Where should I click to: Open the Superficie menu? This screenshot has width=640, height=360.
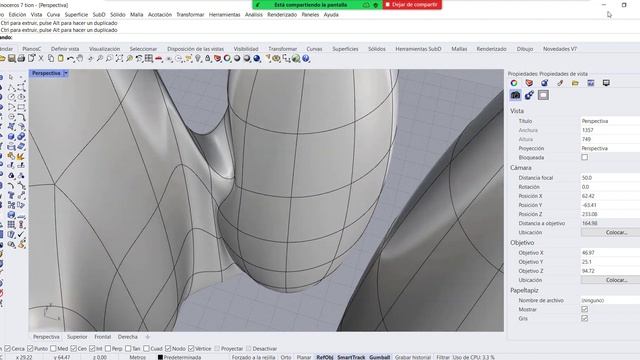(76, 14)
